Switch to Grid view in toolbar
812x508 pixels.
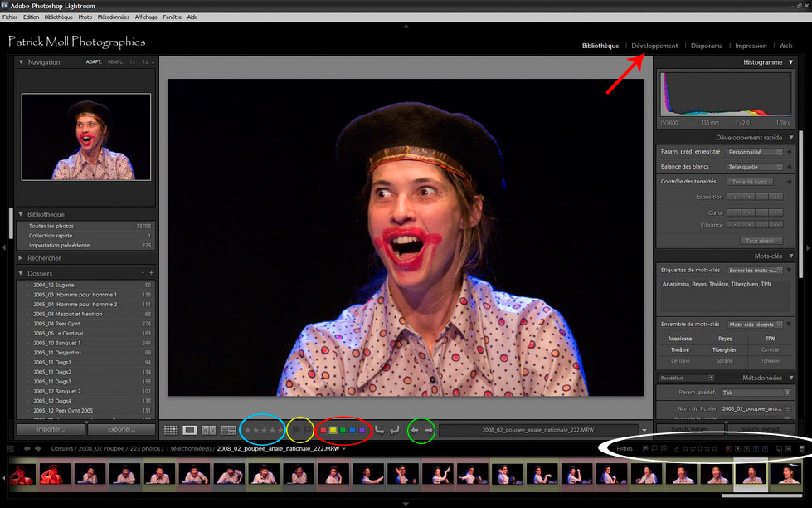pyautogui.click(x=171, y=430)
